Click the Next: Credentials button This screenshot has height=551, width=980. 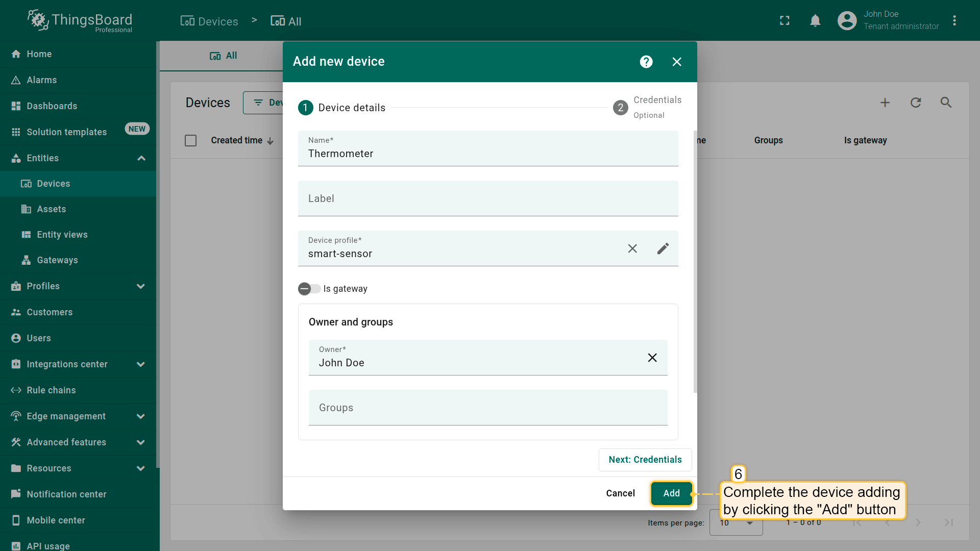pos(645,460)
